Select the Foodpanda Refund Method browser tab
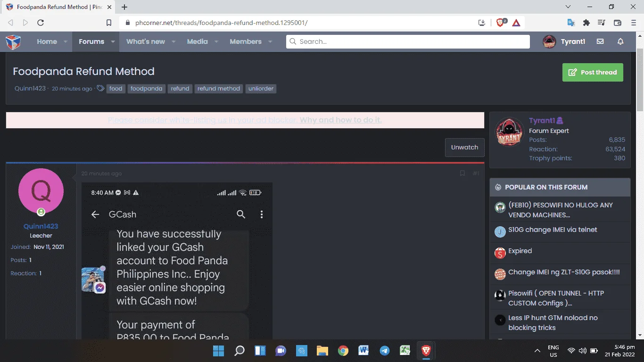 click(x=58, y=7)
